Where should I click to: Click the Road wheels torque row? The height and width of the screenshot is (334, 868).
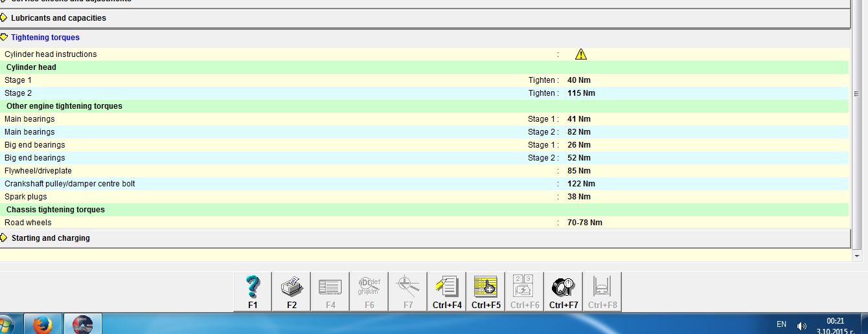point(28,223)
